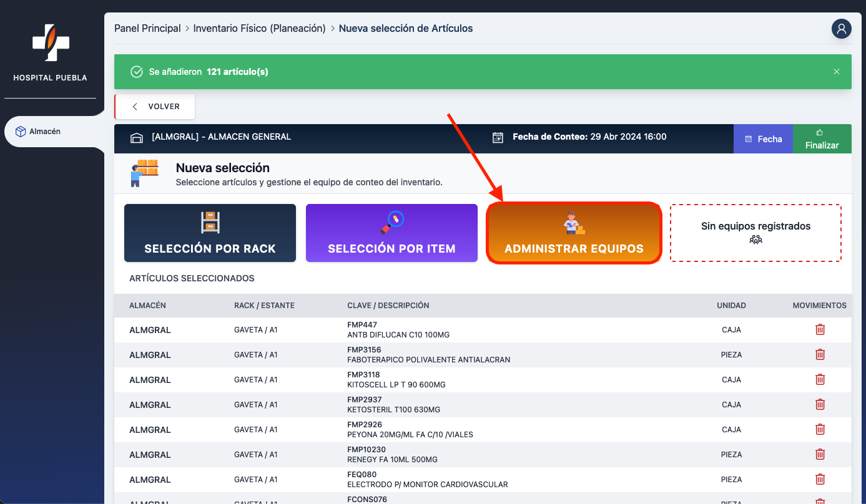This screenshot has width=866, height=504.
Task: Open Selección por Rack
Action: [x=210, y=233]
